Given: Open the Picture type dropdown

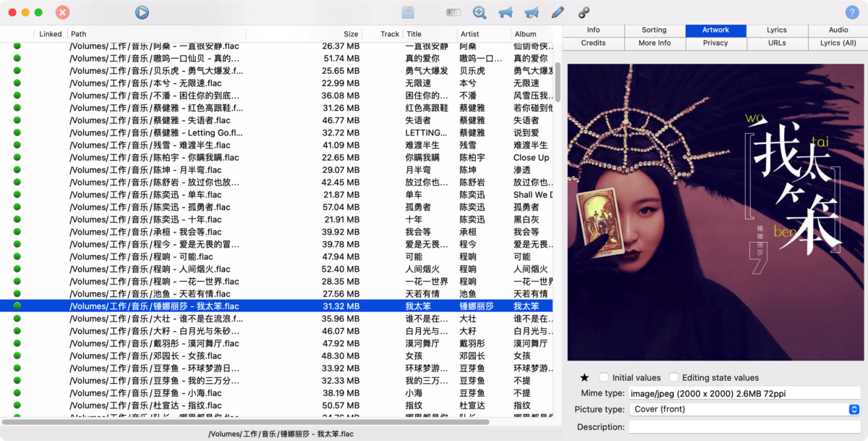Looking at the screenshot, I should point(744,409).
